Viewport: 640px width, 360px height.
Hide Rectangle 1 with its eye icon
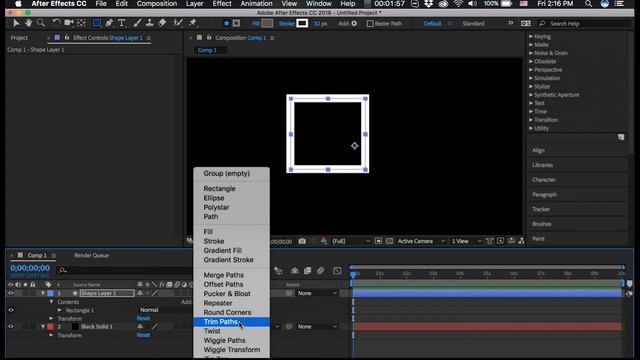tap(11, 310)
